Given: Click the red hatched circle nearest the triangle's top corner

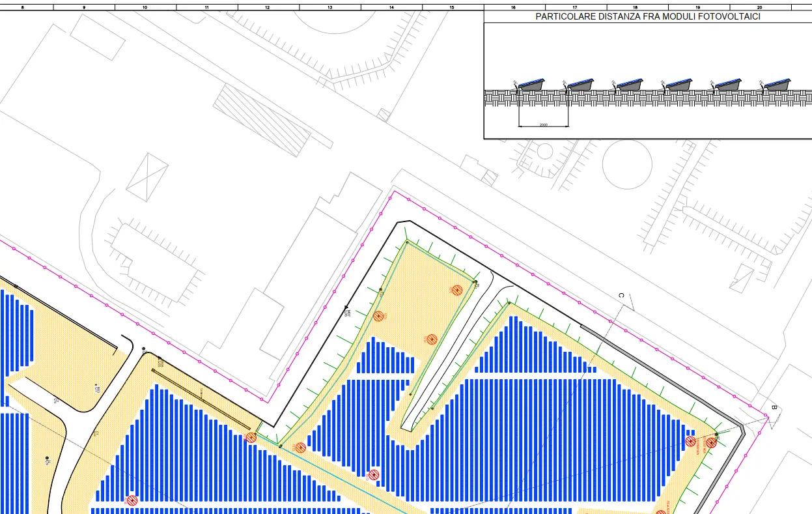Looking at the screenshot, I should tap(457, 290).
